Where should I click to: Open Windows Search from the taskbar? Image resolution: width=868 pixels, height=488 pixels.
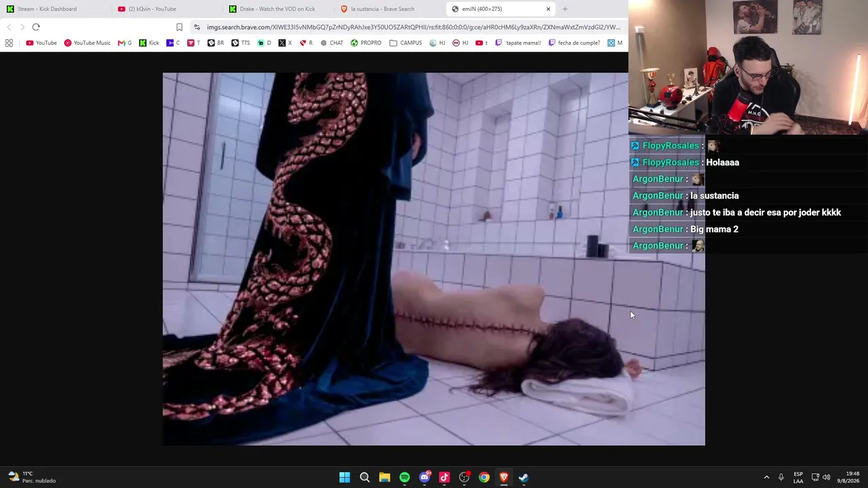coord(365,477)
